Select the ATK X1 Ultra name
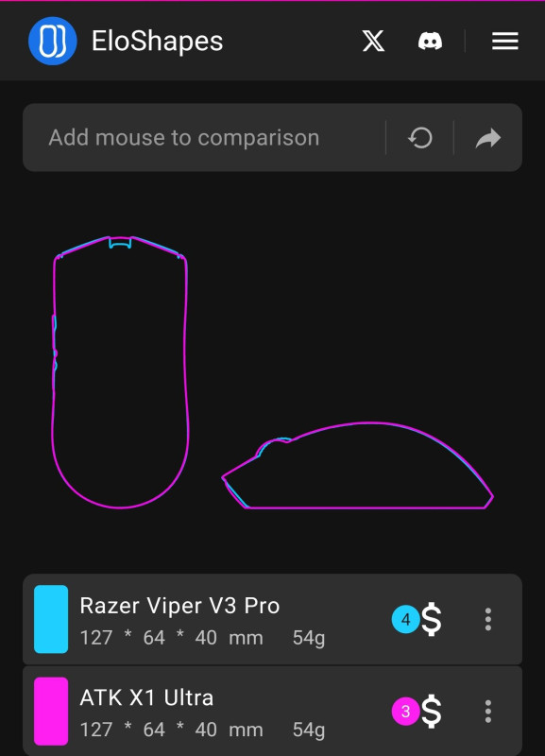 click(146, 697)
